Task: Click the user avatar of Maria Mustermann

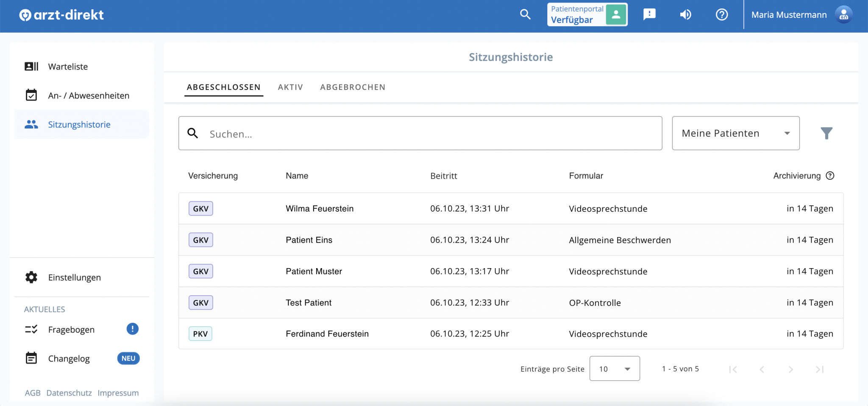Action: [x=843, y=14]
